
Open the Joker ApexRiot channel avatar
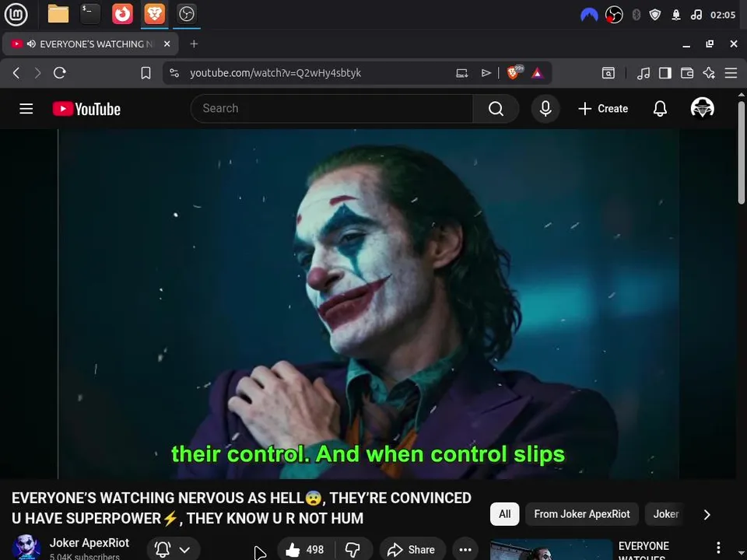[26, 547]
